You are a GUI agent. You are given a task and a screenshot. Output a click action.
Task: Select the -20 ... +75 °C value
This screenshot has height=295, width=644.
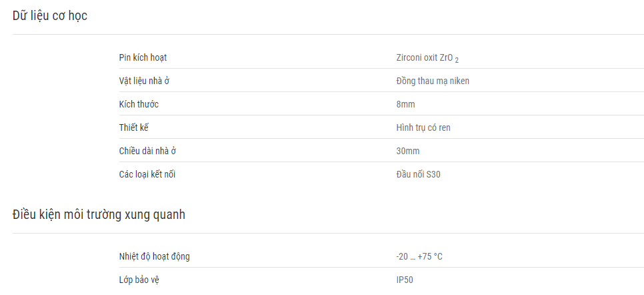(x=419, y=257)
